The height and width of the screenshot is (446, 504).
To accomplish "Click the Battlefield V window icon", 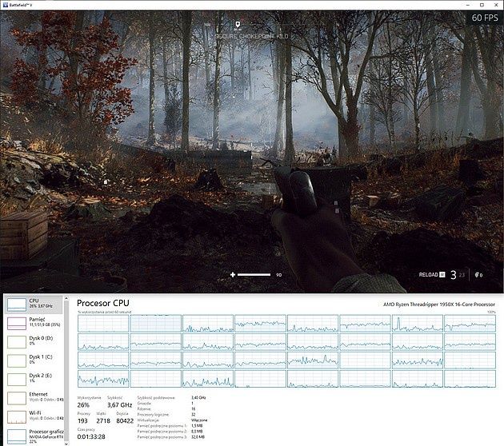I will (6, 5).
